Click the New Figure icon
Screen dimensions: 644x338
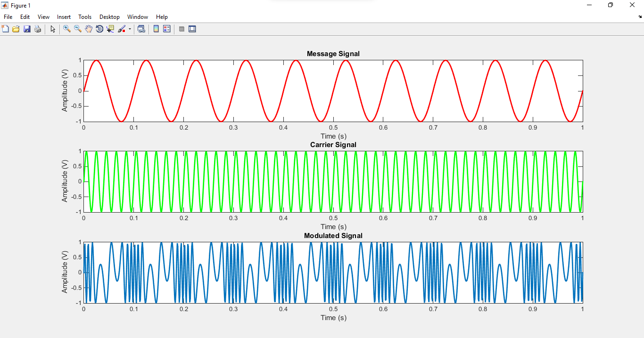pos(6,29)
